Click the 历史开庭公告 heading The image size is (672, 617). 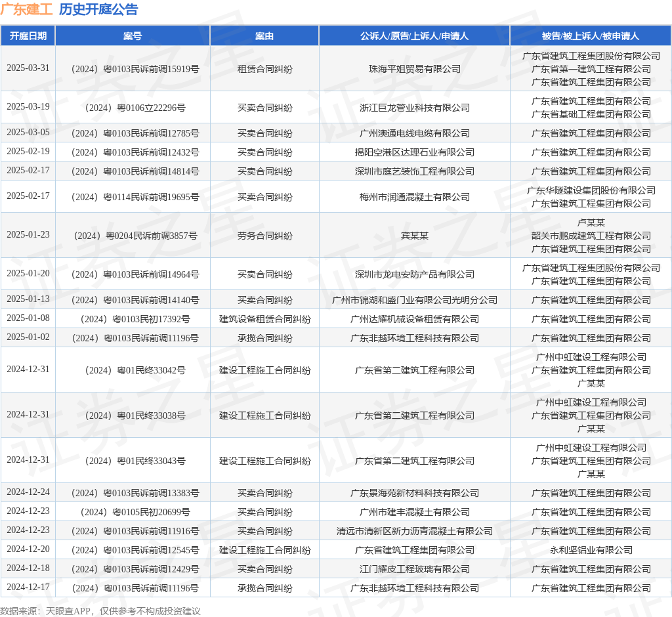point(98,9)
